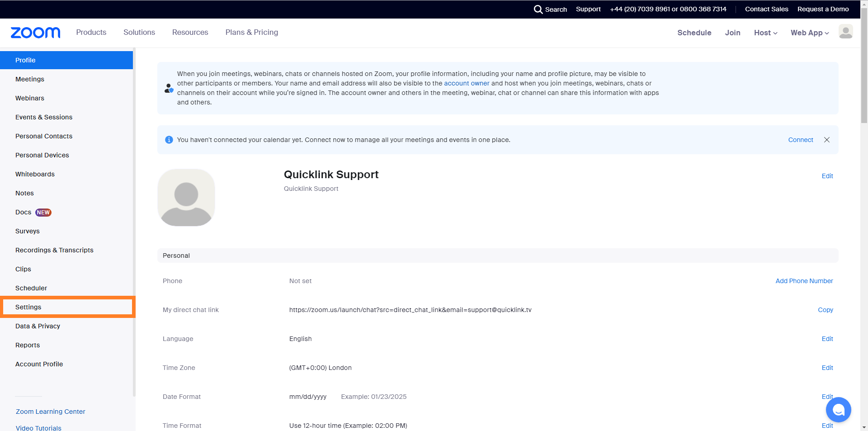Expand the Web App dropdown
868x431 pixels.
pyautogui.click(x=810, y=33)
